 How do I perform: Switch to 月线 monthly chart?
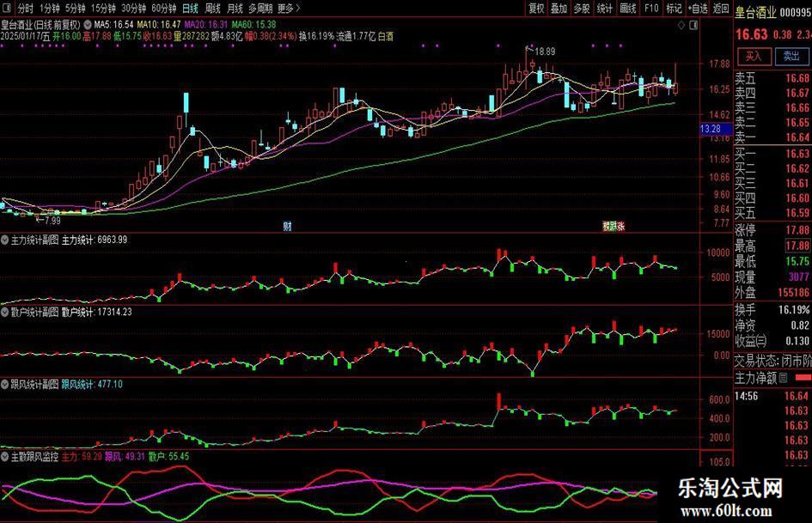[x=235, y=9]
